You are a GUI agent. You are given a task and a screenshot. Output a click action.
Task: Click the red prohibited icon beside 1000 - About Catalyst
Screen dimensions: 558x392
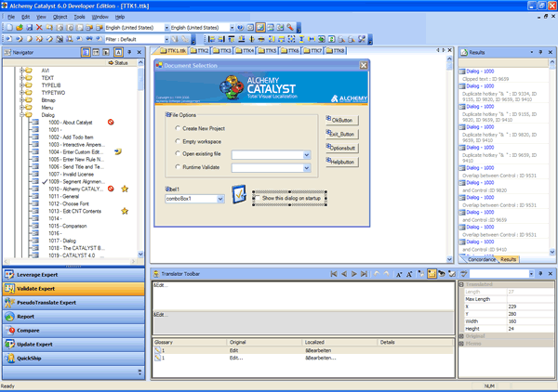coord(111,122)
